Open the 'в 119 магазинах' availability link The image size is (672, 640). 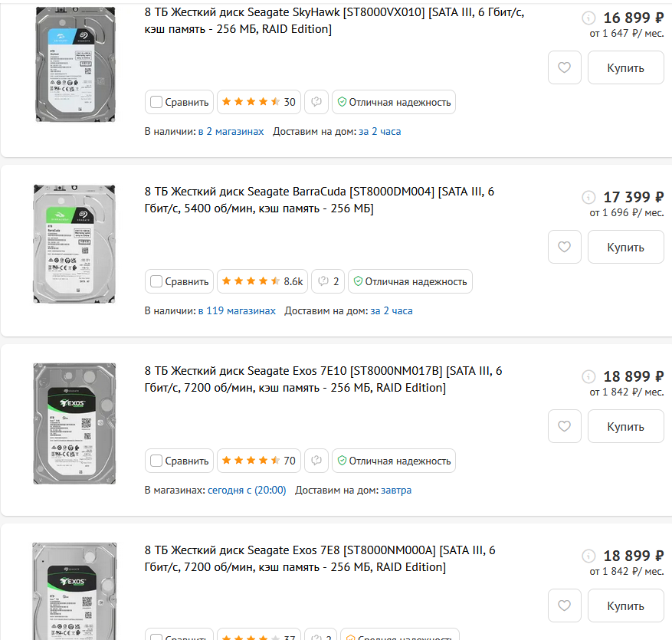click(x=237, y=311)
